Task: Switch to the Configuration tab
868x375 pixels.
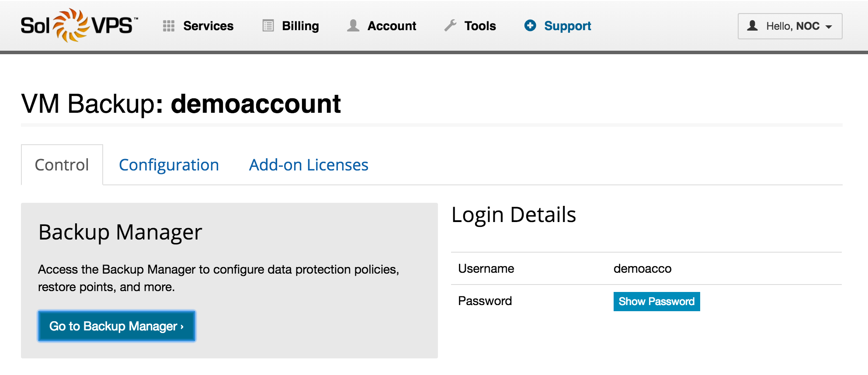Action: (169, 165)
